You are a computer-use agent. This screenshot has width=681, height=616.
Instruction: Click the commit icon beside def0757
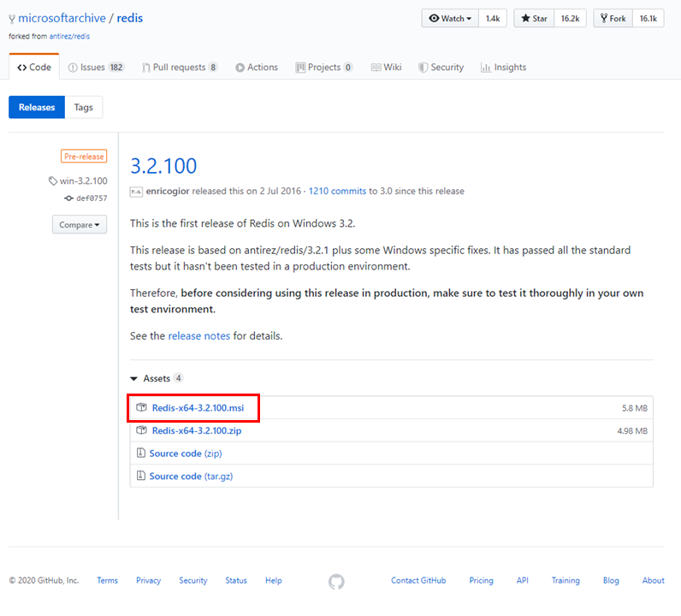(68, 198)
